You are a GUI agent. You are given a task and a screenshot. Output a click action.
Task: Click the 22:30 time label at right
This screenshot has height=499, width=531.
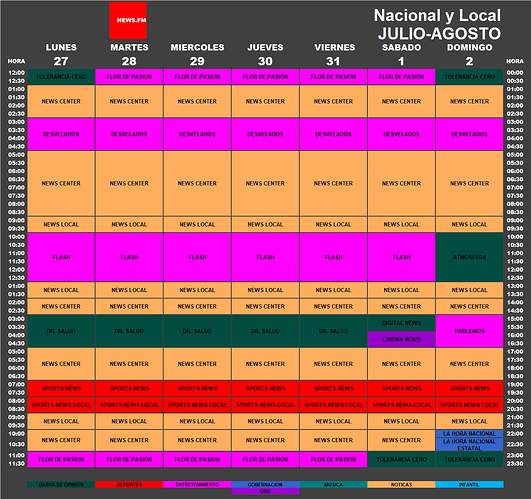coord(515,444)
